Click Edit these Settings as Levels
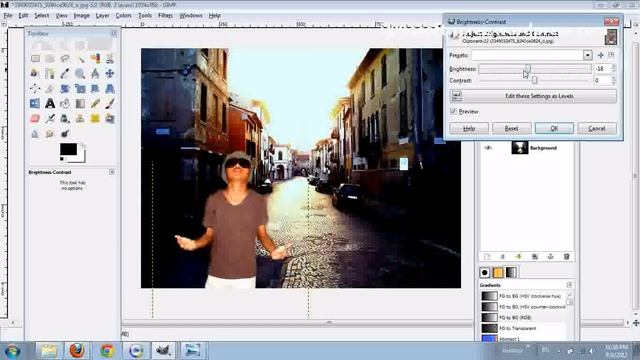Image resolution: width=640 pixels, height=360 pixels. pyautogui.click(x=533, y=96)
